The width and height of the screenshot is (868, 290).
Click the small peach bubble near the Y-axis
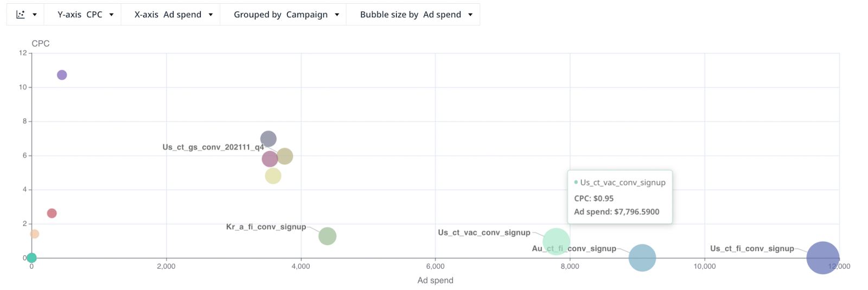(x=34, y=234)
